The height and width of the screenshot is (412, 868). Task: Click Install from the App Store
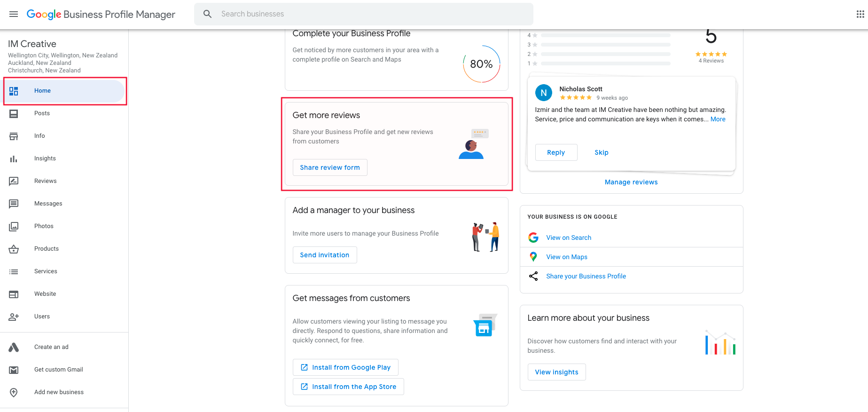click(348, 387)
